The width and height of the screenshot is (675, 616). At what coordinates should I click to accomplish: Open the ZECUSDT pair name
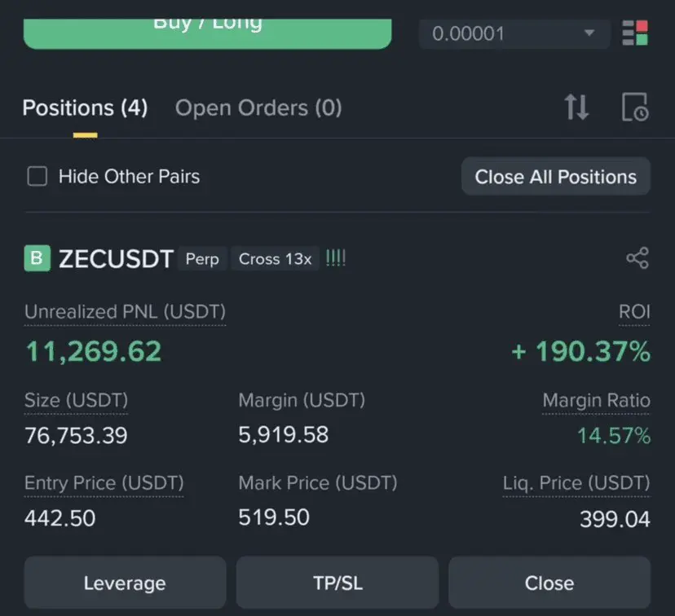pyautogui.click(x=116, y=259)
